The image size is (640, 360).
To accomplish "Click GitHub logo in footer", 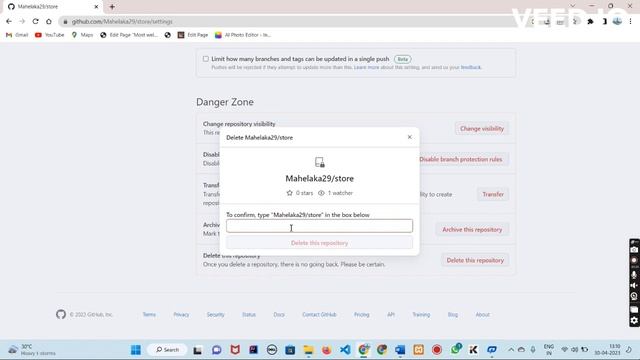I will pyautogui.click(x=61, y=314).
